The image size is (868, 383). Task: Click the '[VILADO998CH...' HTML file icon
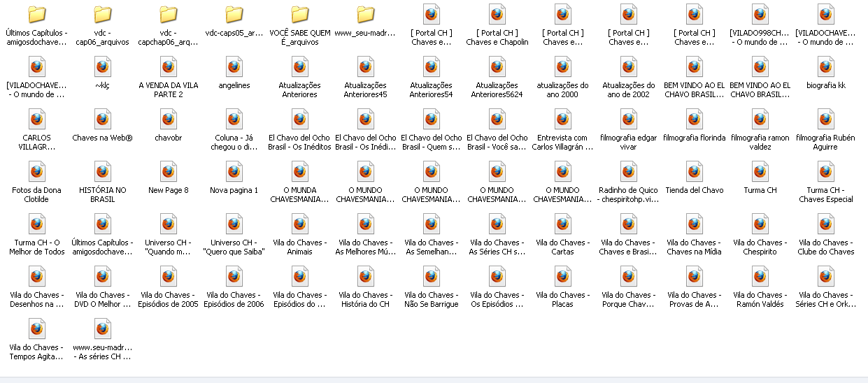(x=760, y=15)
